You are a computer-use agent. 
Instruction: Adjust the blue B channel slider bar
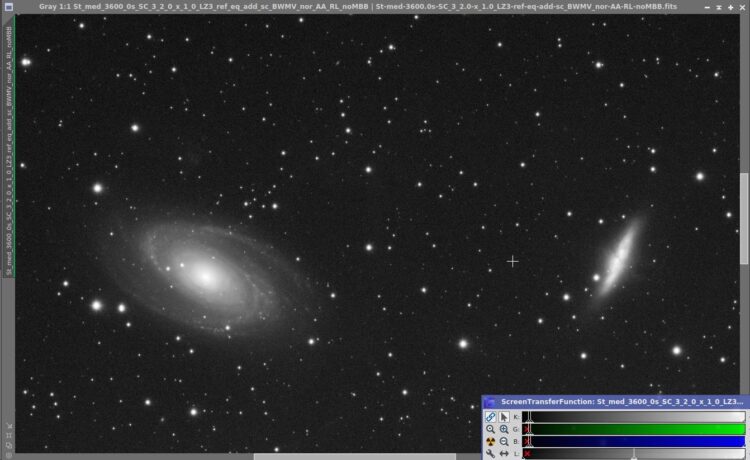[634, 441]
